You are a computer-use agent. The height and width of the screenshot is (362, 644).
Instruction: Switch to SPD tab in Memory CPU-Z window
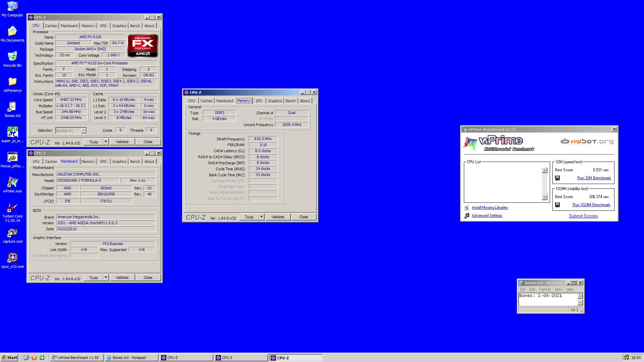259,101
